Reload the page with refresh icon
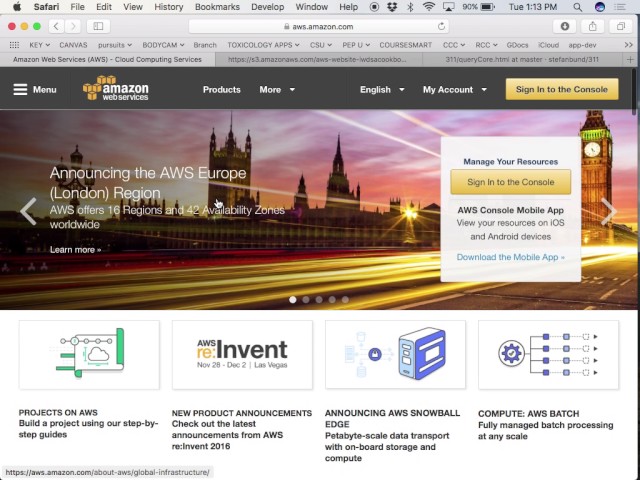Viewport: 640px width, 480px height. (441, 27)
